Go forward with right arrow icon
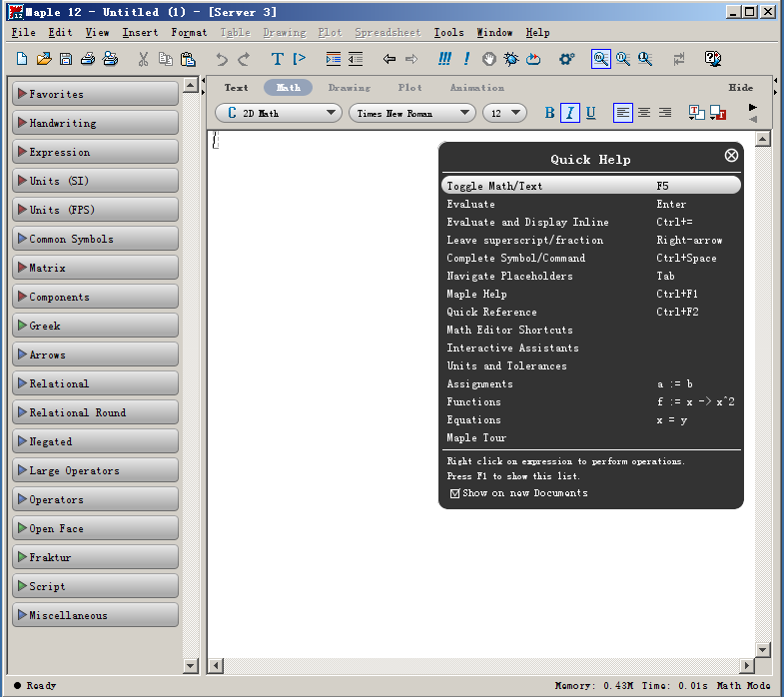This screenshot has height=697, width=784. [411, 59]
